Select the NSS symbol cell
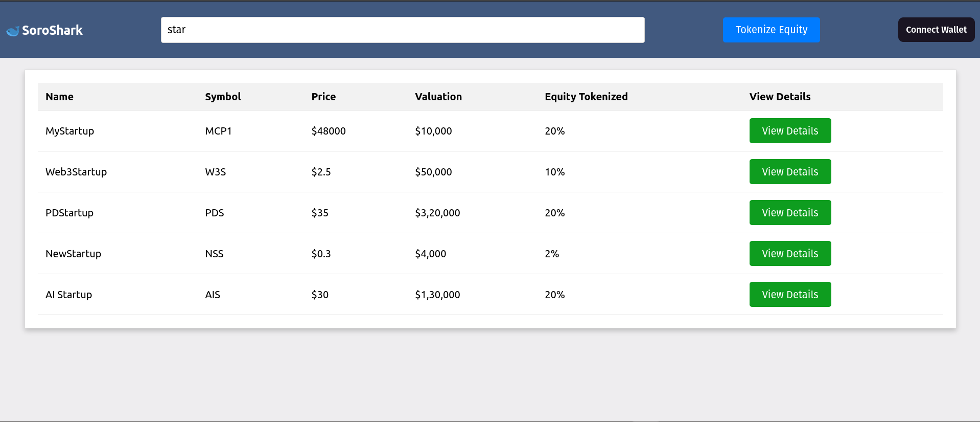Viewport: 980px width, 422px height. [214, 254]
